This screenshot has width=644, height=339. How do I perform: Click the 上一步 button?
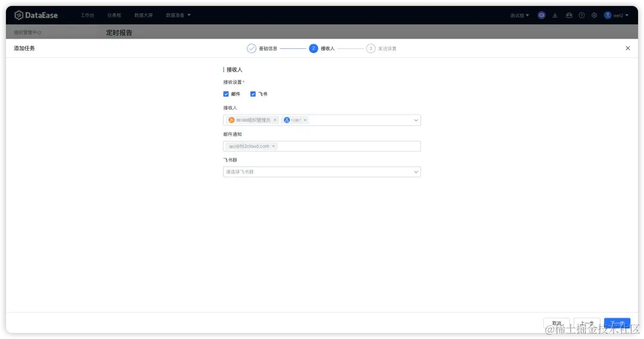587,323
